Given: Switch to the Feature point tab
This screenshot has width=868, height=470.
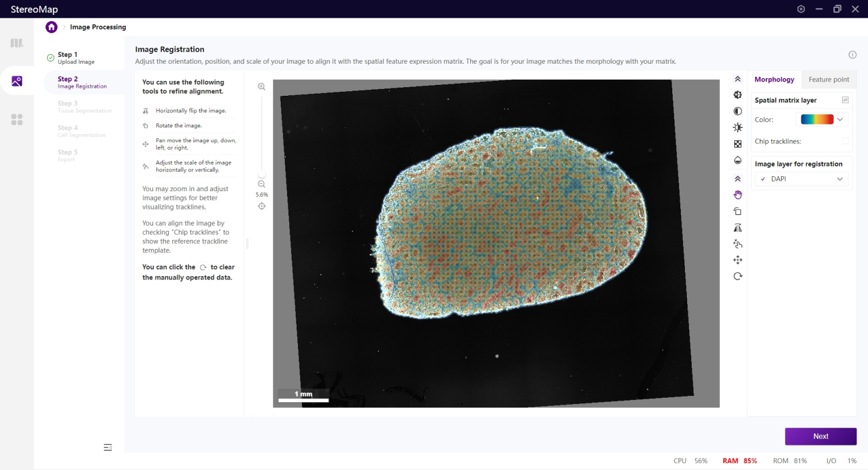Looking at the screenshot, I should (x=828, y=79).
